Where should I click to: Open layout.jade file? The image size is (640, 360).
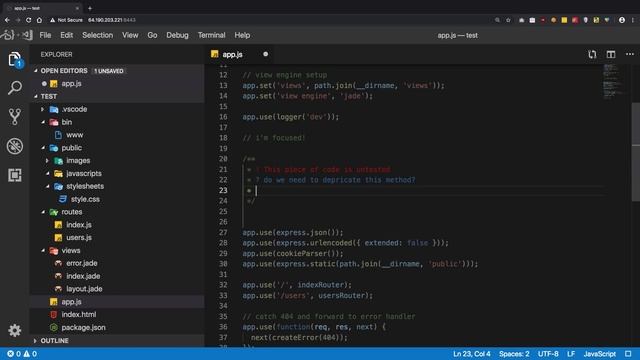coord(84,289)
